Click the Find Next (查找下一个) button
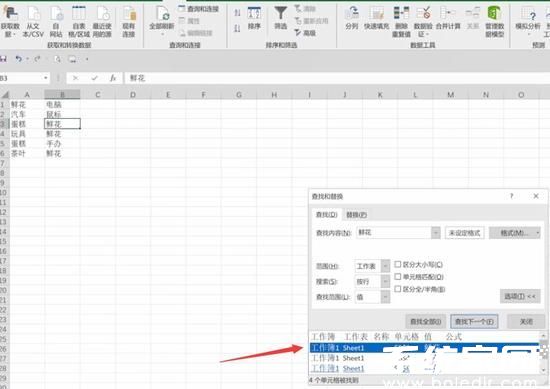Screen dimensions: 550x389 [474, 321]
